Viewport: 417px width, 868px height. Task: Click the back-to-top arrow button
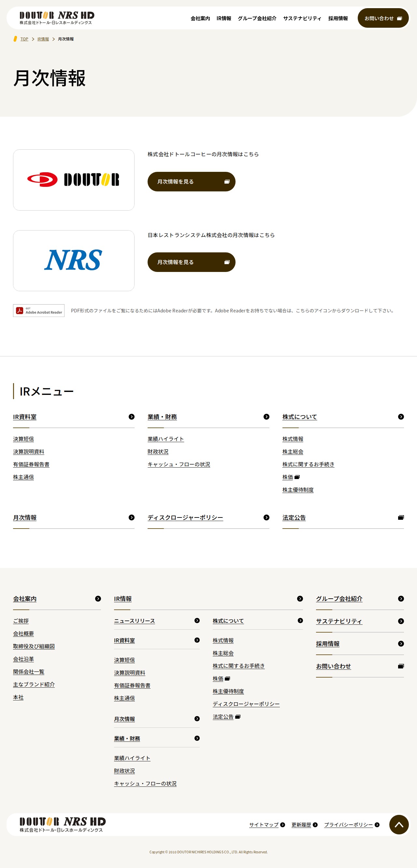click(x=399, y=825)
